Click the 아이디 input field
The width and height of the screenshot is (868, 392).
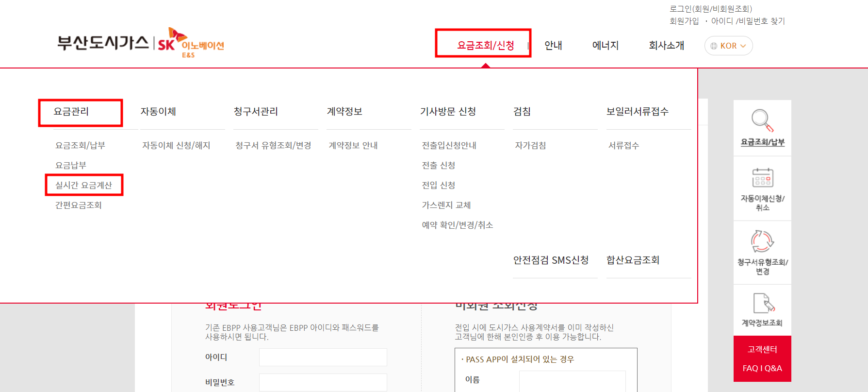pos(323,357)
